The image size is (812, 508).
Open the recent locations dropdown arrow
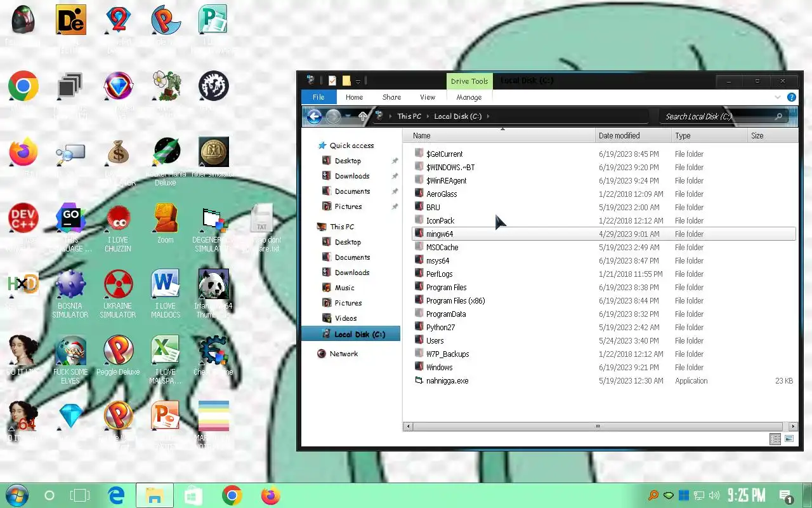pyautogui.click(x=348, y=116)
